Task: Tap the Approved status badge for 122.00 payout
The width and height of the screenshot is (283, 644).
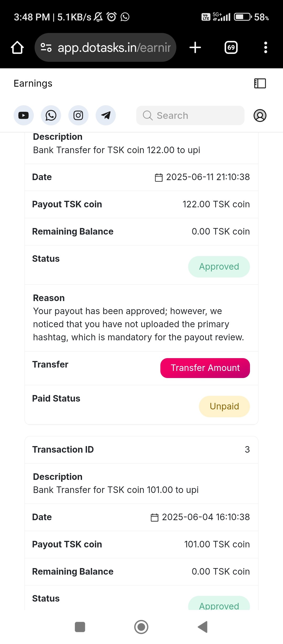Action: (x=219, y=267)
